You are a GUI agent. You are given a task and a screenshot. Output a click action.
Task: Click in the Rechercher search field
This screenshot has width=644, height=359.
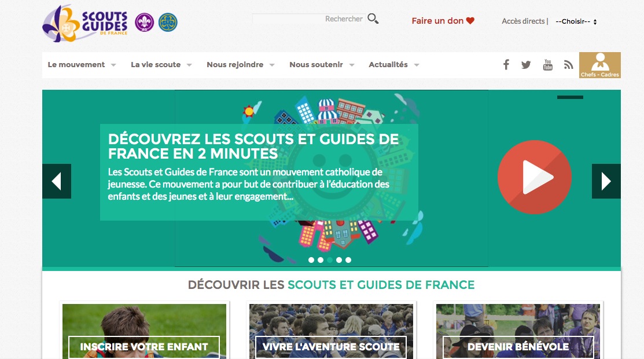coord(308,19)
